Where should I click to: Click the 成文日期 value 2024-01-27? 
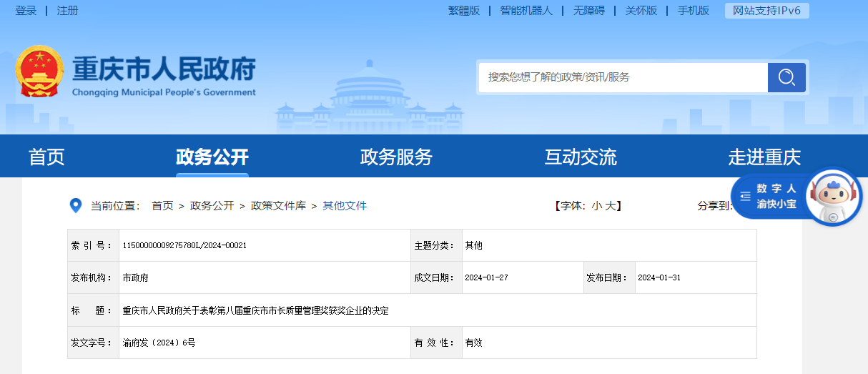click(x=486, y=277)
